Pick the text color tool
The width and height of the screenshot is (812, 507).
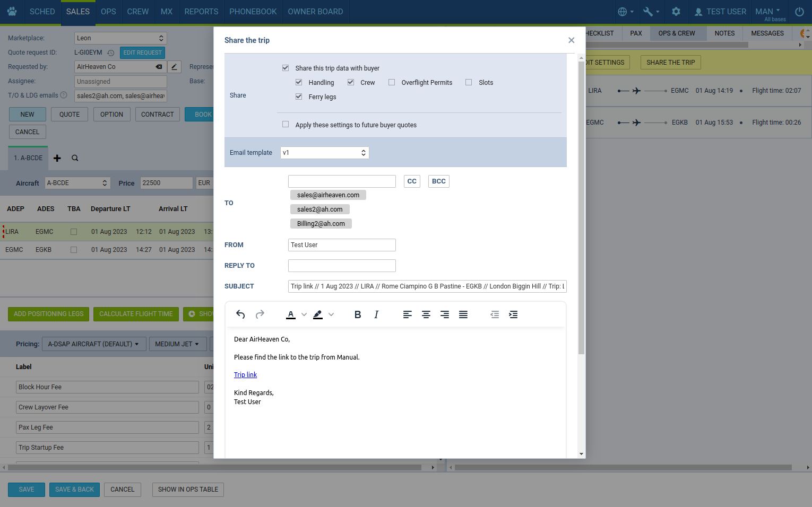point(291,314)
